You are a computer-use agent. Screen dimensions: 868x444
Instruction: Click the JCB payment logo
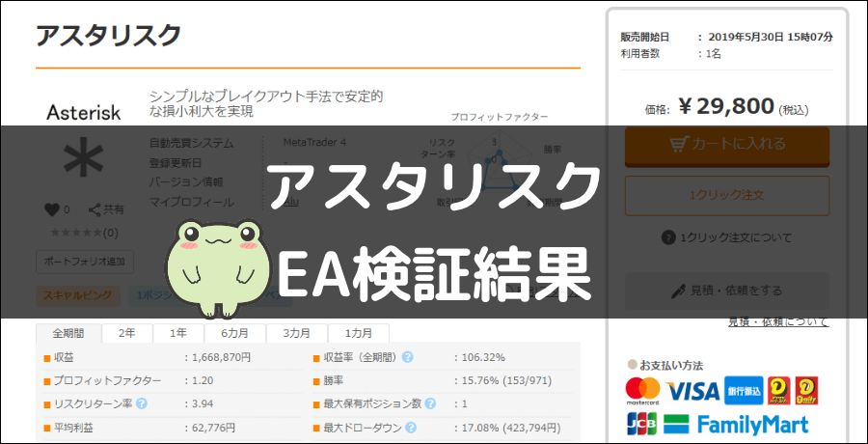pos(641,424)
